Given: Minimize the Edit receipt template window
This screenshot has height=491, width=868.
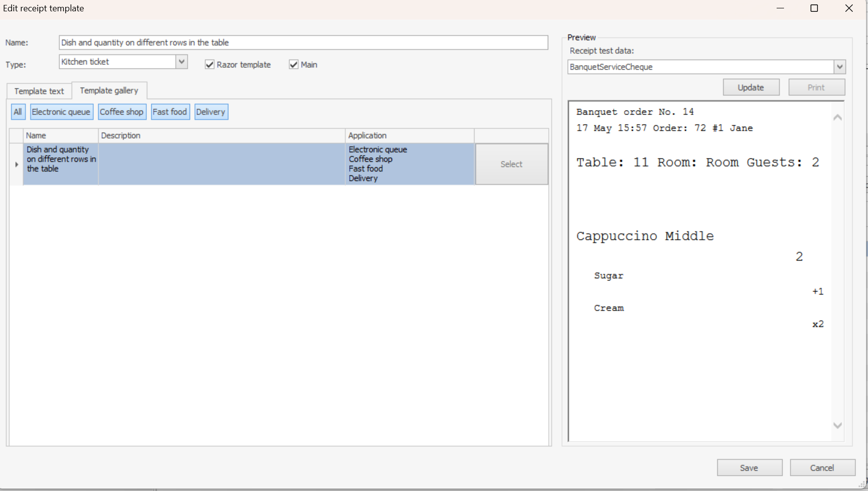Looking at the screenshot, I should tap(780, 8).
